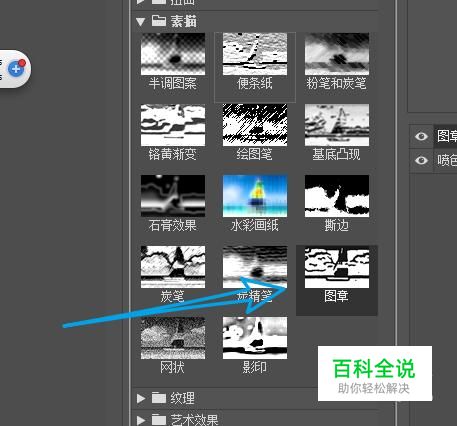Hide the second effect layer eye
The height and width of the screenshot is (426, 457).
421,160
